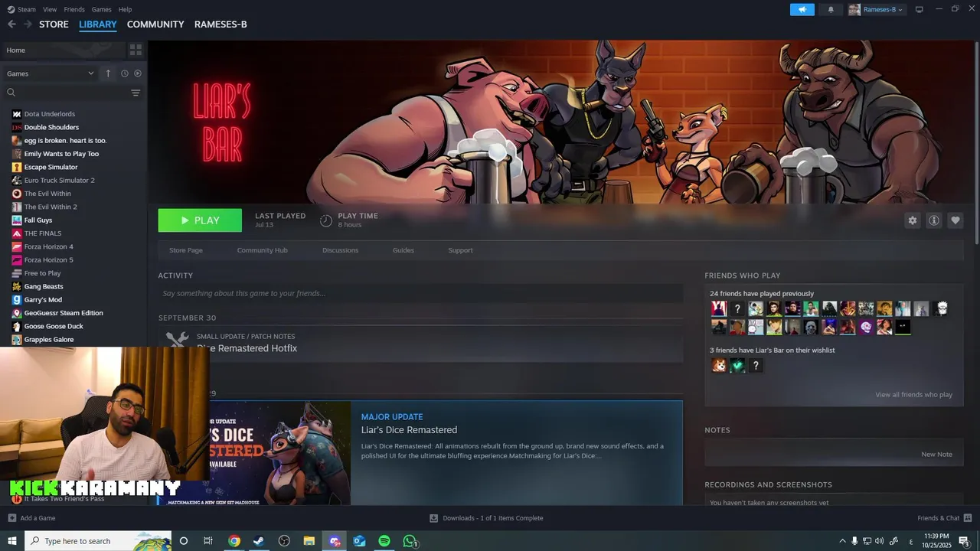Viewport: 980px width, 551px height.
Task: Open the Dice Remastered Hotfix patch notes
Action: pos(420,344)
